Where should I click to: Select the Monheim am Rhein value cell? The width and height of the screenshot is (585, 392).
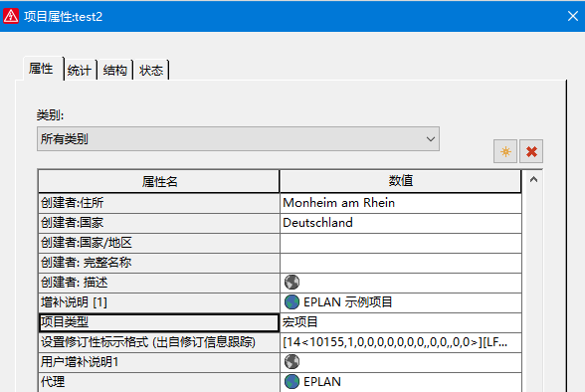pos(400,203)
